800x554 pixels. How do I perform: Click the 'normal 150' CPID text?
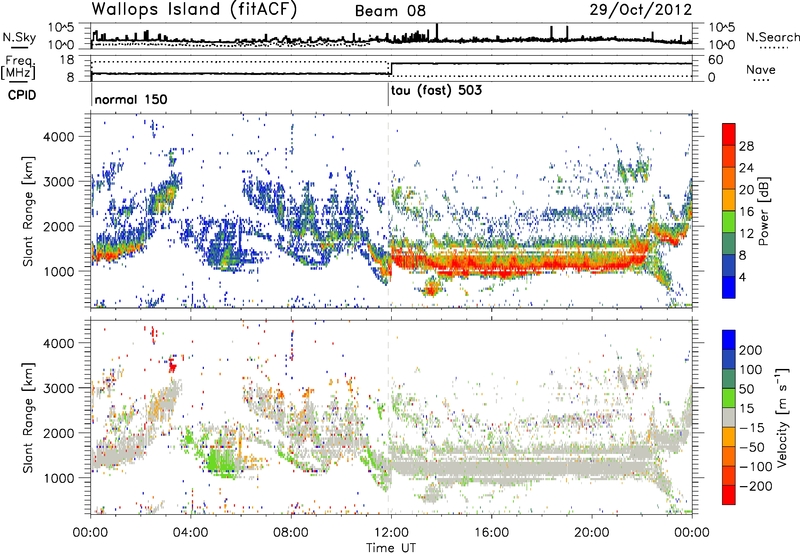(131, 99)
